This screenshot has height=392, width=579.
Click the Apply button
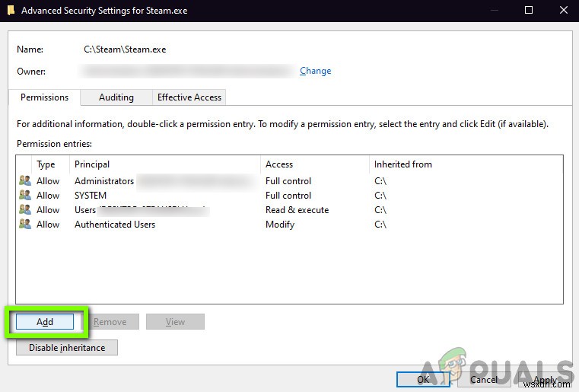[545, 379]
